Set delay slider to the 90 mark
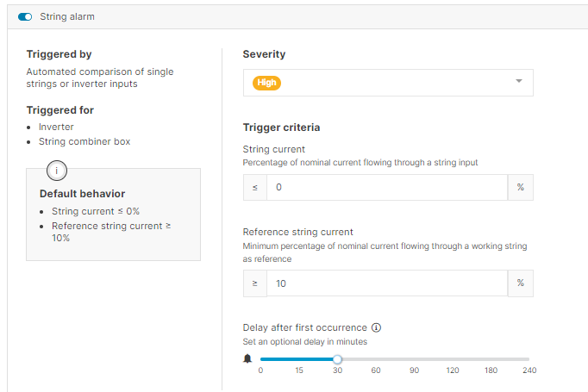 pos(414,359)
